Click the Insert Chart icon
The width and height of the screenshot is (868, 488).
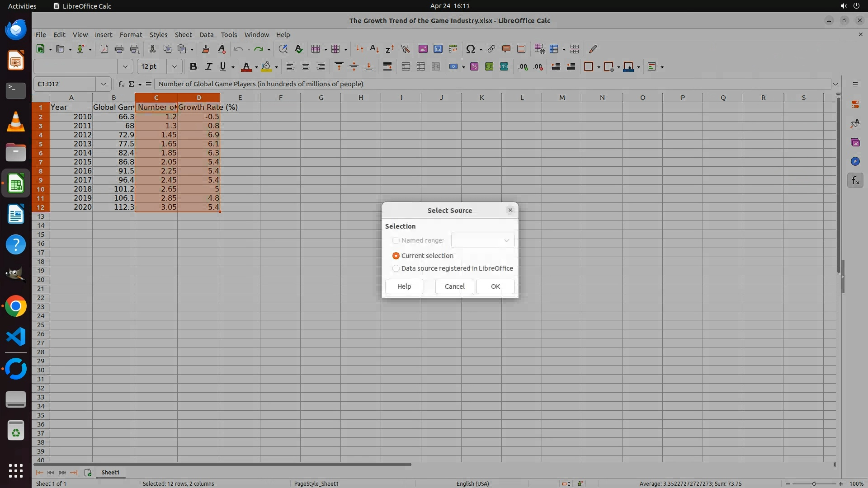438,49
